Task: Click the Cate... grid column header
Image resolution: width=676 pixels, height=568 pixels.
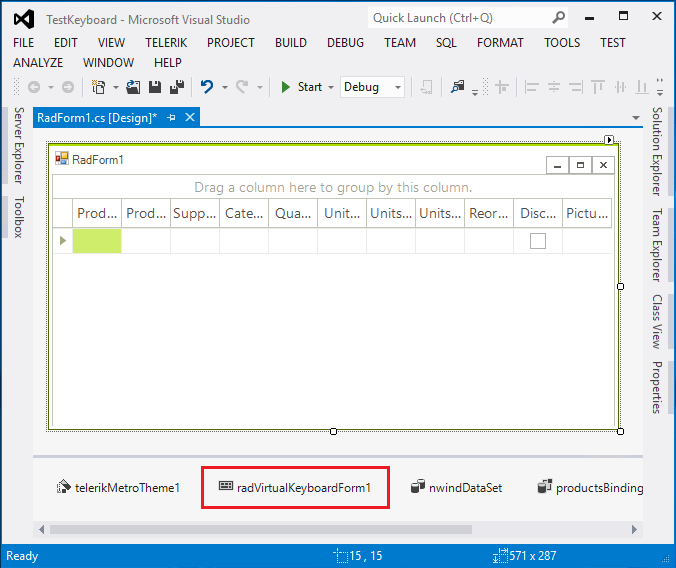Action: (244, 213)
